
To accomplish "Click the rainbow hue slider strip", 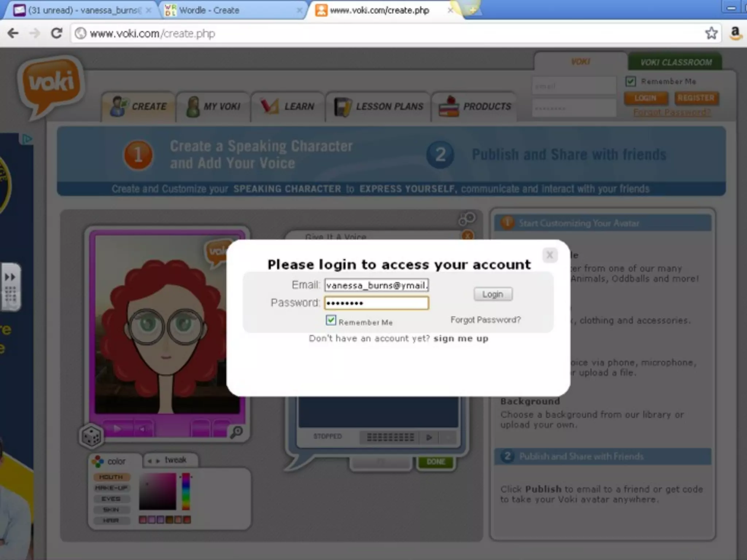I will 186,491.
